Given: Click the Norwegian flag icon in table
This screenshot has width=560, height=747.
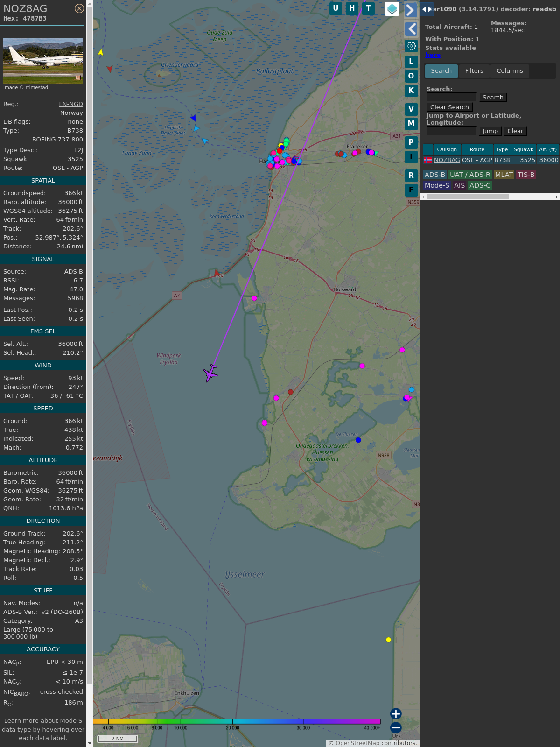Looking at the screenshot, I should (427, 160).
